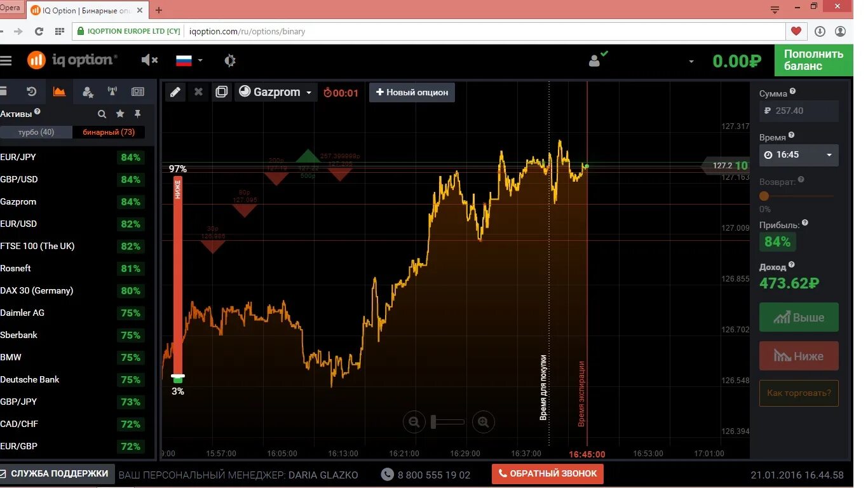Click the help icon next to Доход
Image resolution: width=868 pixels, height=488 pixels.
tap(791, 265)
